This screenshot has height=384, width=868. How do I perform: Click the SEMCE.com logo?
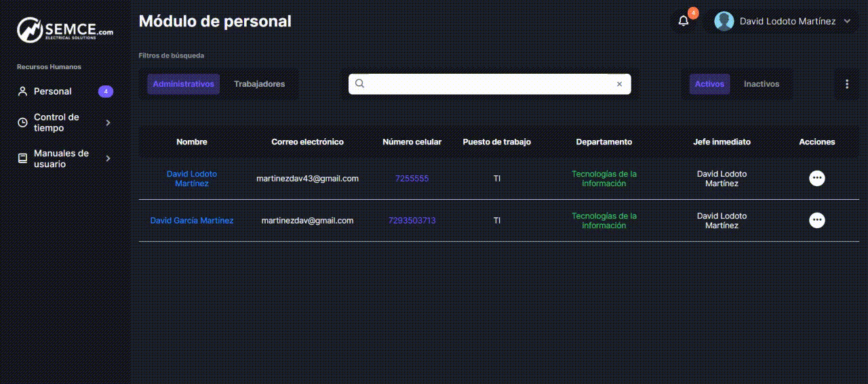pyautogui.click(x=65, y=30)
